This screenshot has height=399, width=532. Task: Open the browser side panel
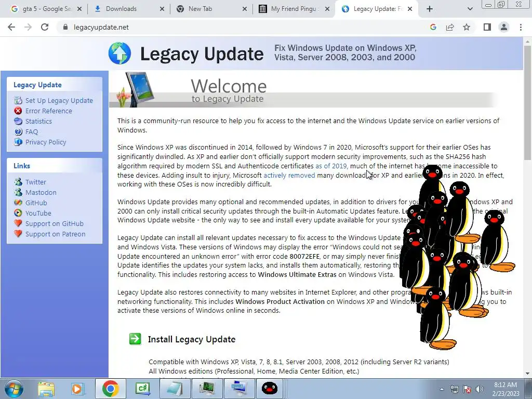[487, 27]
